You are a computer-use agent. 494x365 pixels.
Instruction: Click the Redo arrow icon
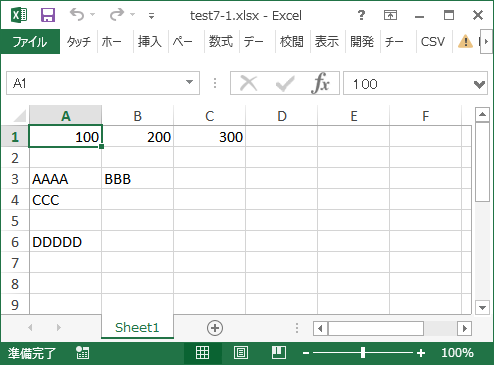click(x=117, y=15)
